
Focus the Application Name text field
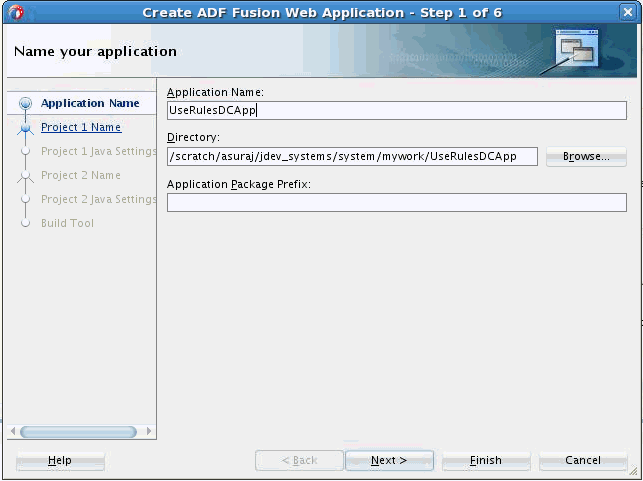(397, 111)
